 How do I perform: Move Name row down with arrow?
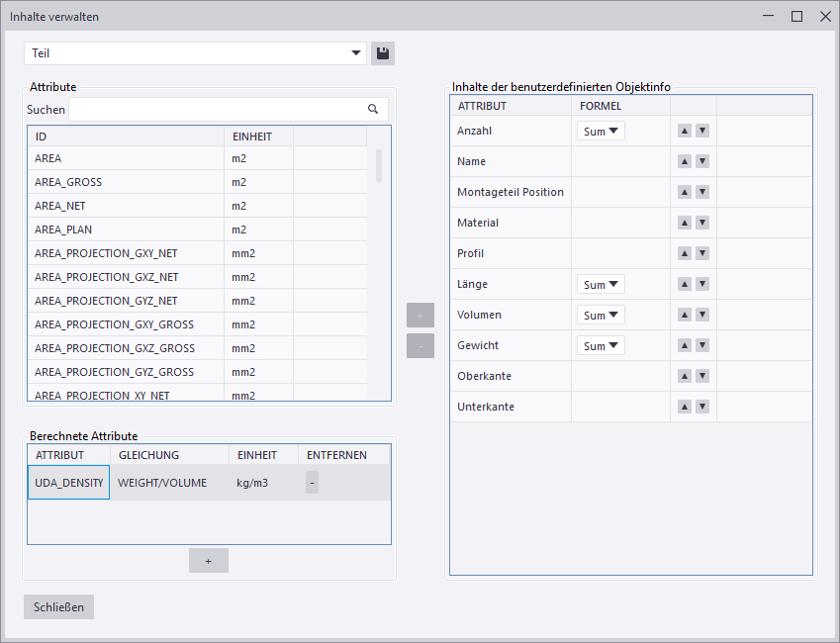pyautogui.click(x=702, y=161)
